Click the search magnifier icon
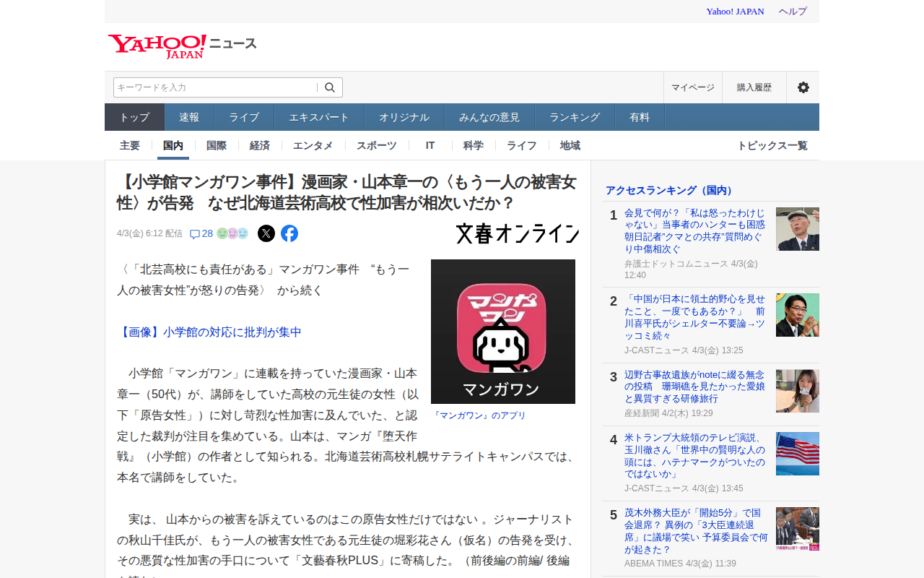This screenshot has width=924, height=578. click(x=330, y=87)
